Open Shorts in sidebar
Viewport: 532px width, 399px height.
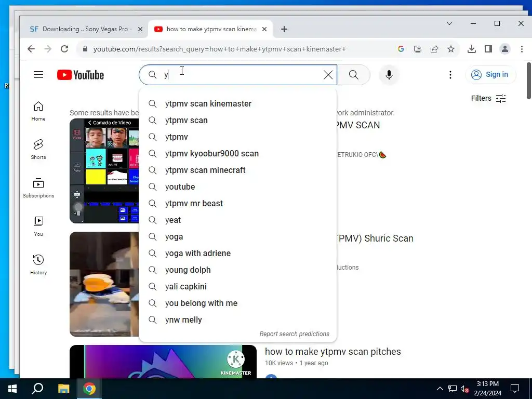[x=38, y=149]
